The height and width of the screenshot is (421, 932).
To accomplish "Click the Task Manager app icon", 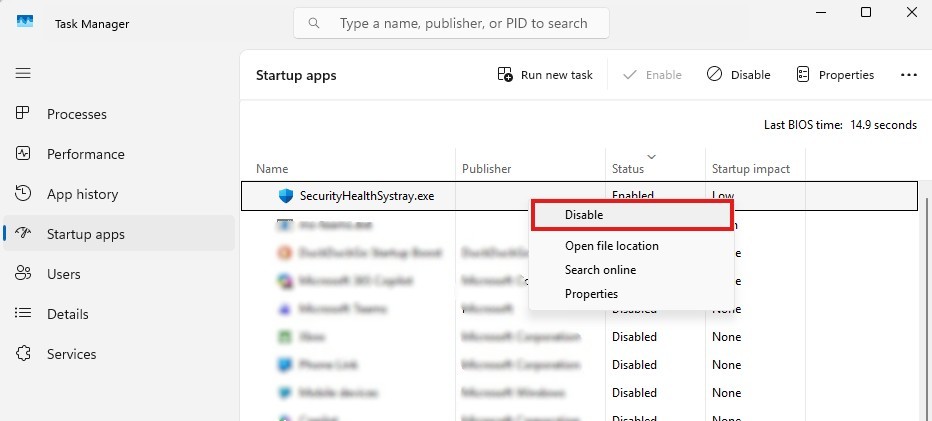I will pos(24,22).
